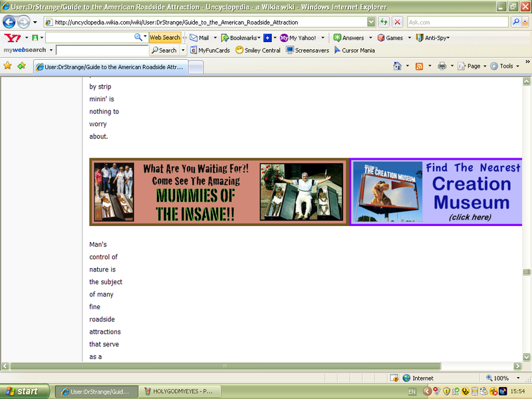Click the Print icon in command bar
Viewport: 532px width, 399px height.
click(442, 66)
